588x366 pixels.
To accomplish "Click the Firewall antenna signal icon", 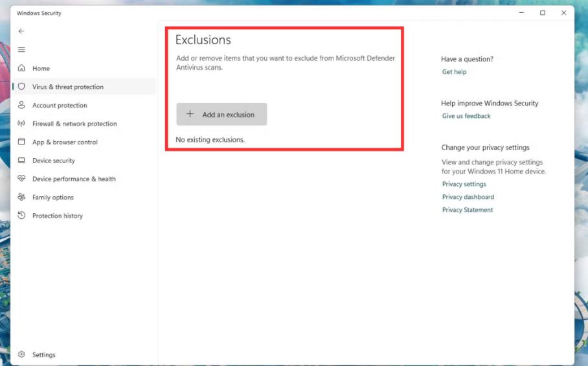I will [x=21, y=123].
